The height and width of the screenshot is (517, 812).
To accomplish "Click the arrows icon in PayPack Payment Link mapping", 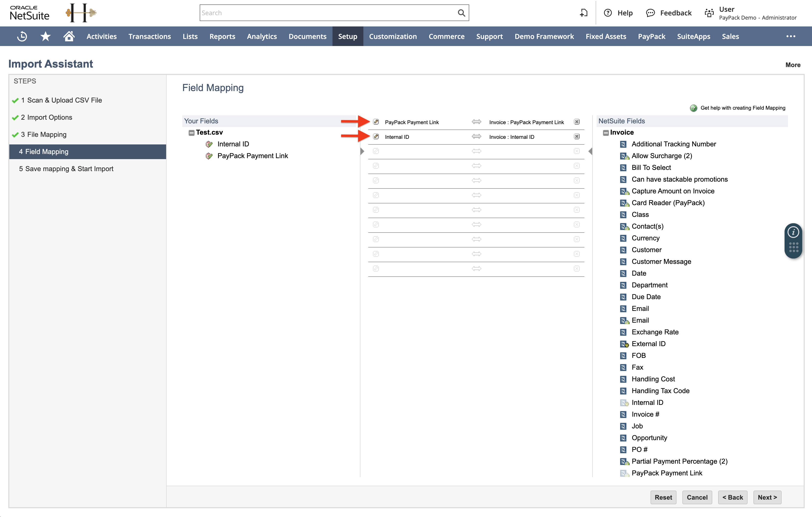I will (x=477, y=122).
